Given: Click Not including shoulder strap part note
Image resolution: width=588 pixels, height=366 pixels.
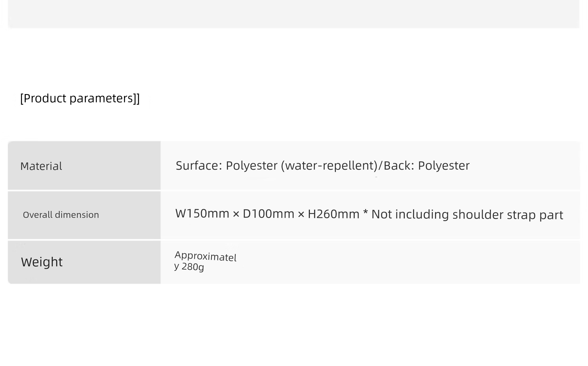Looking at the screenshot, I should (x=467, y=214).
